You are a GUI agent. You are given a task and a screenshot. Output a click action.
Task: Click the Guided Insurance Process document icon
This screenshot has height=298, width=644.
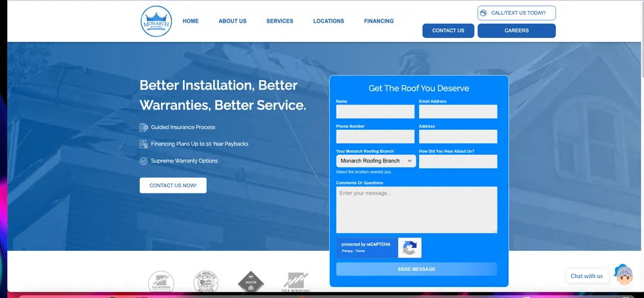coord(144,128)
